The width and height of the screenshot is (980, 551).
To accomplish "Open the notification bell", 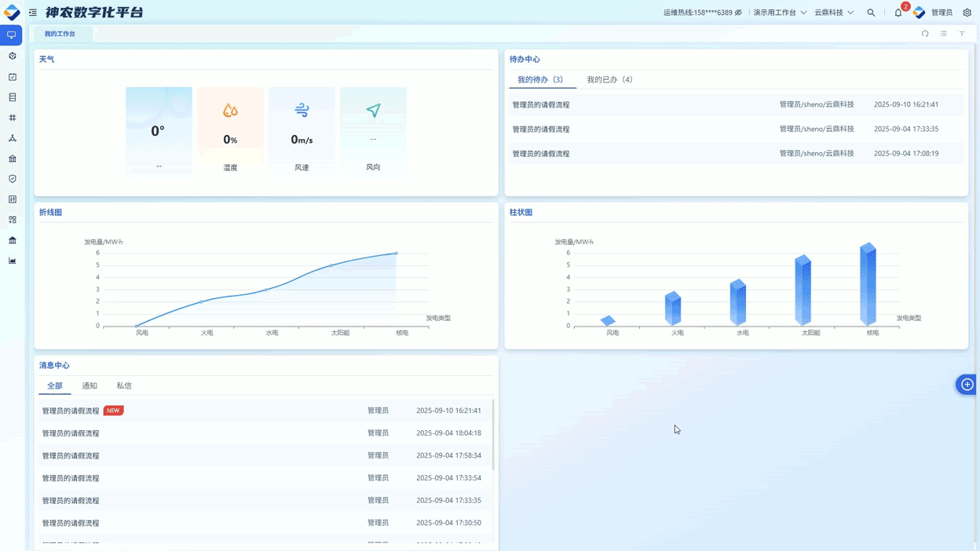I will point(898,13).
